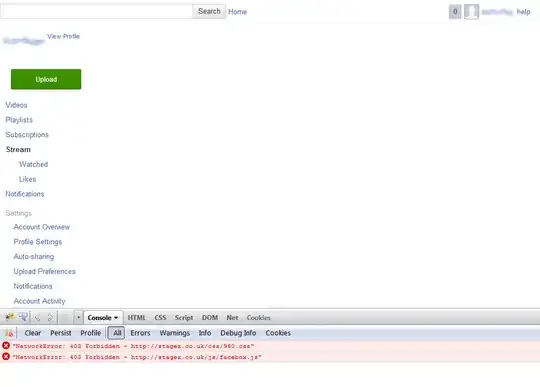This screenshot has width=540, height=387.
Task: Go back with the Firebug left arrow
Action: pos(37,317)
